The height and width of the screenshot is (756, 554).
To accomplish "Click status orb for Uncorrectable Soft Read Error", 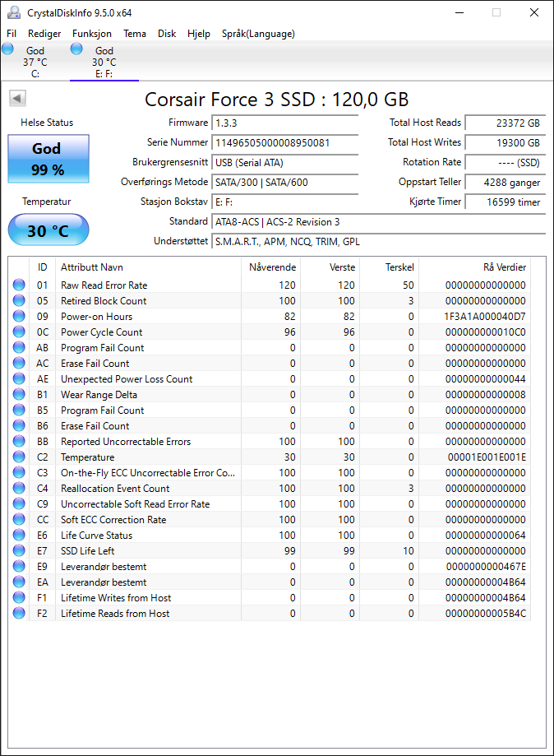I will point(19,503).
